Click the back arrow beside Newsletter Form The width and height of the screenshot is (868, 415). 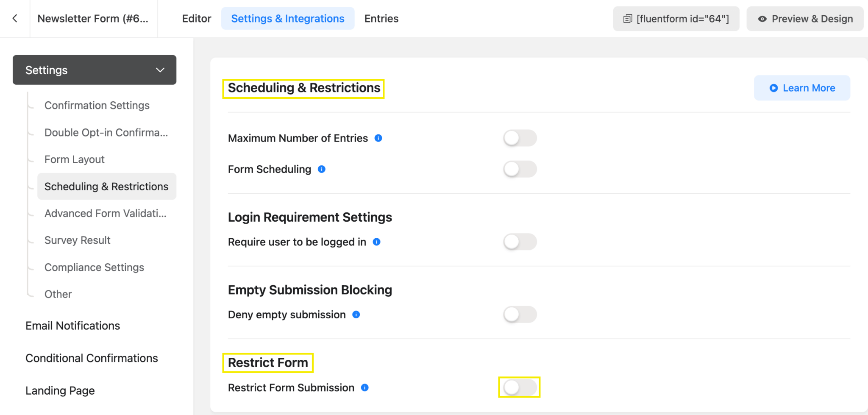coord(14,19)
